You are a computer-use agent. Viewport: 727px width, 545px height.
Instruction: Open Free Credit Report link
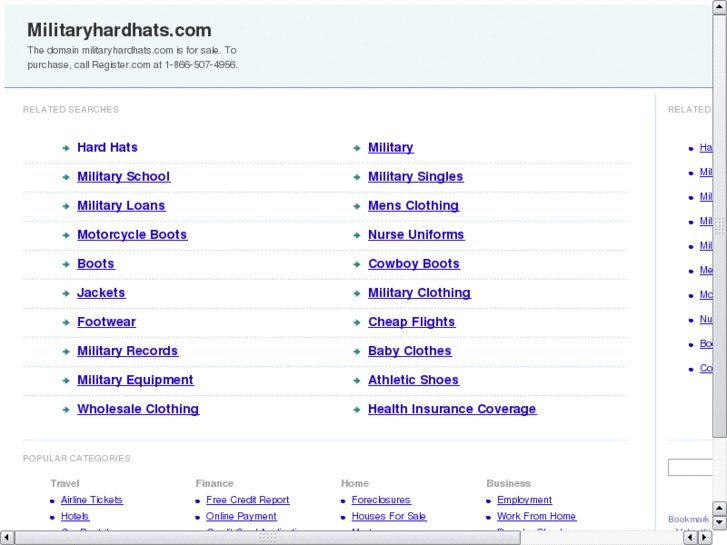click(x=248, y=500)
